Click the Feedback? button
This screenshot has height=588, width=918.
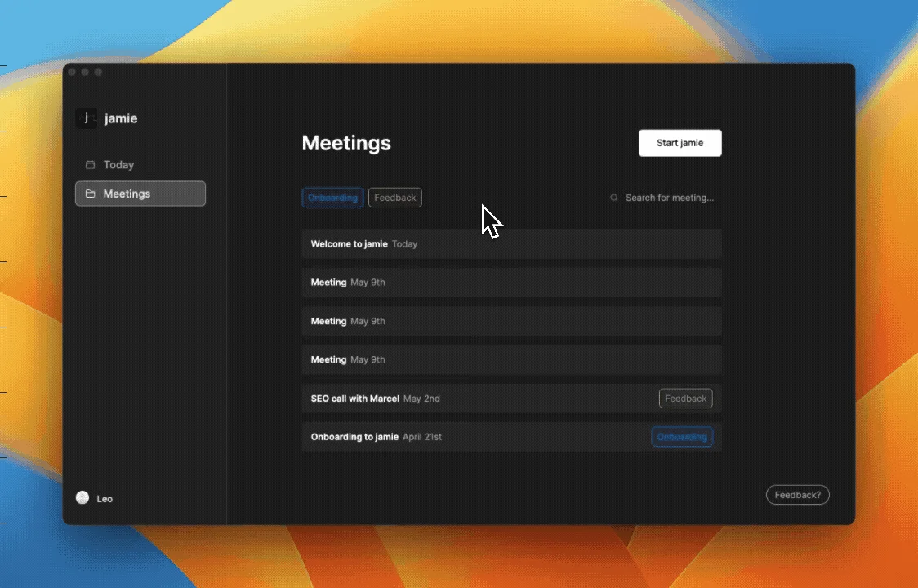[797, 494]
